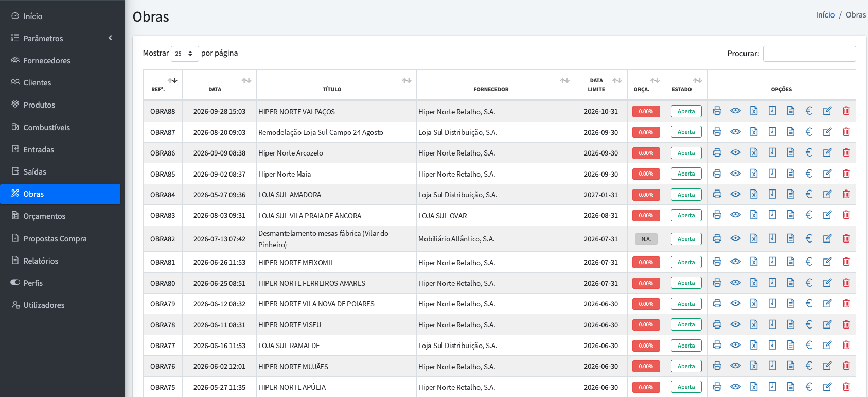Viewport: 868px width, 397px height.
Task: View details with OBRA88 eye icon
Action: point(735,111)
